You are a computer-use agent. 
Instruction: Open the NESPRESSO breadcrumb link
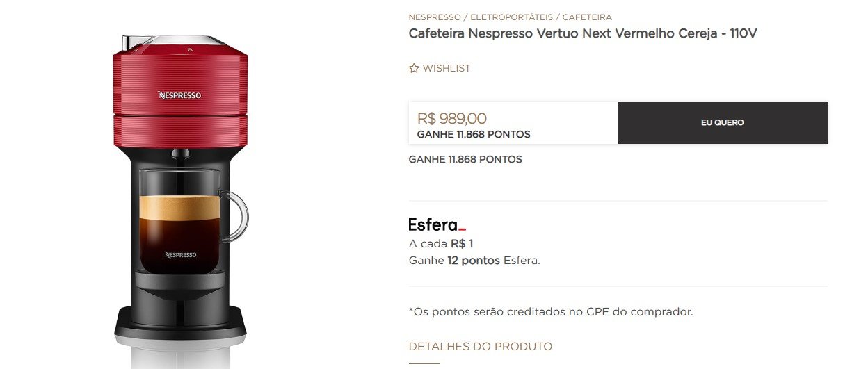(435, 17)
